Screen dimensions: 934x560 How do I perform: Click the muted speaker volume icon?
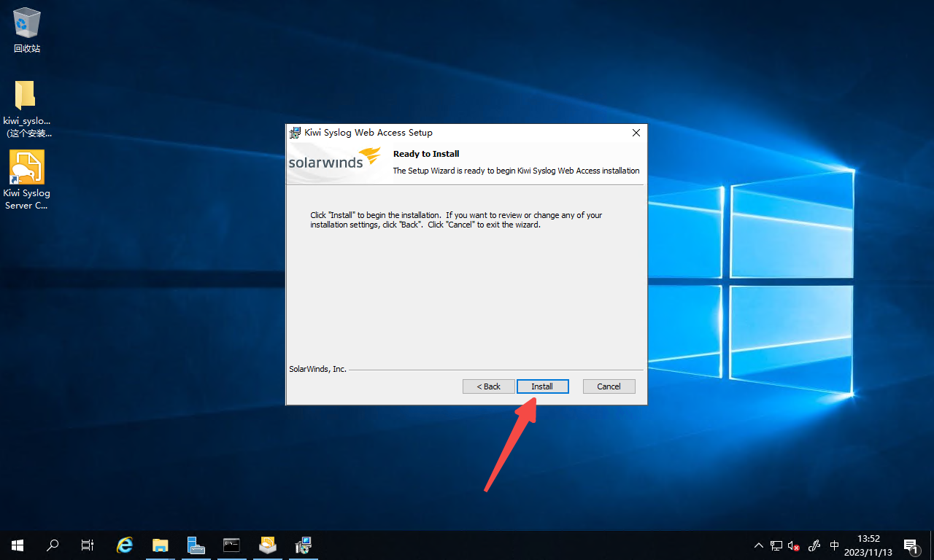pyautogui.click(x=794, y=545)
